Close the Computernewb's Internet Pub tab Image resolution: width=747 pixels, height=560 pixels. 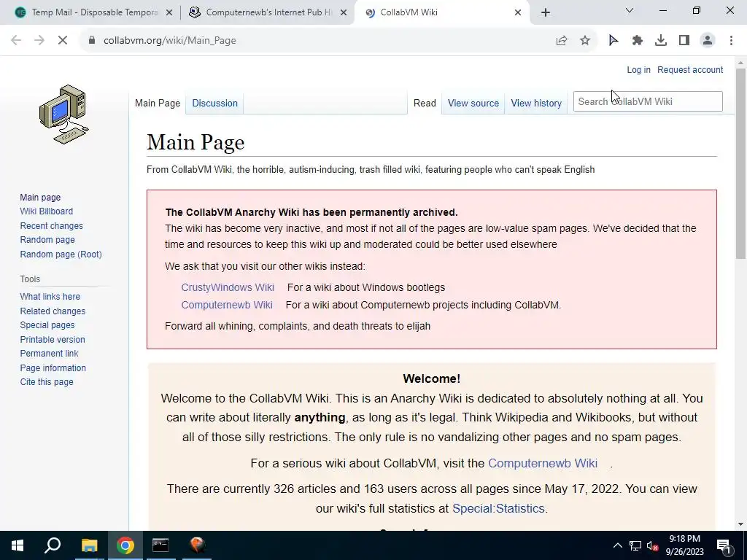(x=344, y=12)
